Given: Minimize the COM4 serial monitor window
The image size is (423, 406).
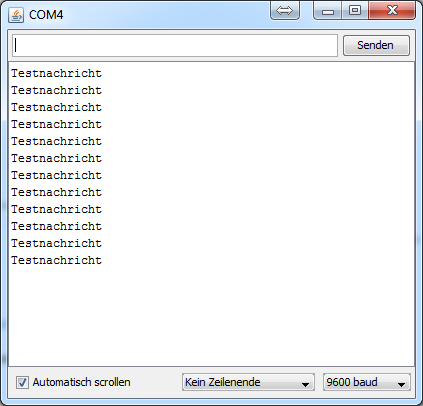Looking at the screenshot, I should [x=328, y=11].
